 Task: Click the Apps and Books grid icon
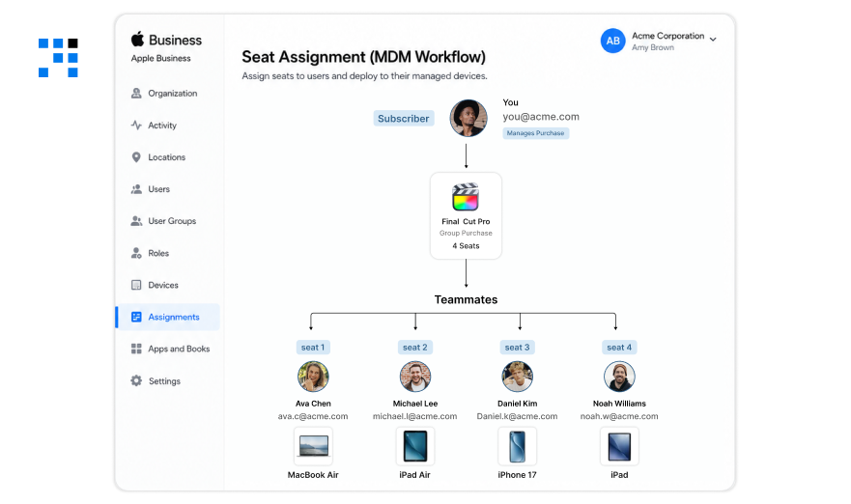point(136,349)
